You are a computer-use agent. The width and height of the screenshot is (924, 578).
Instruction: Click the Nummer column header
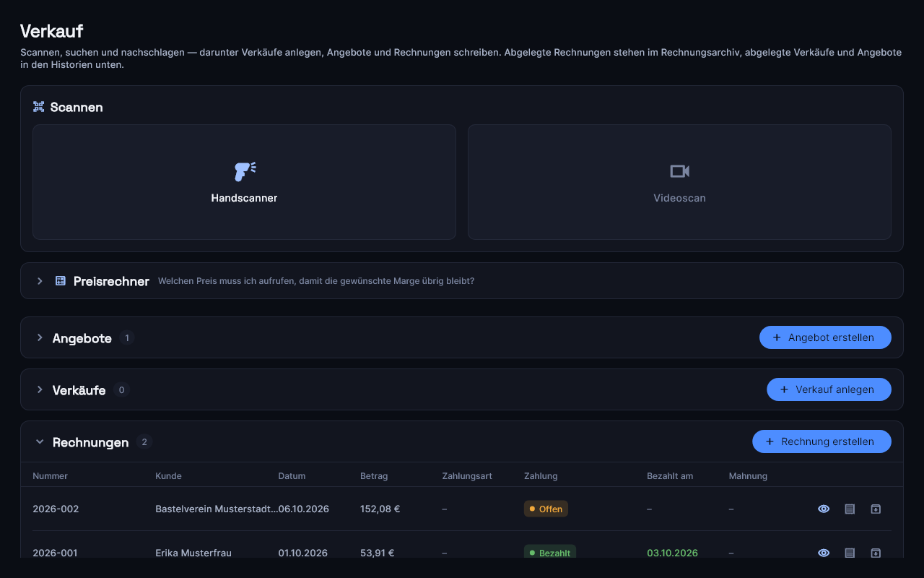[50, 476]
